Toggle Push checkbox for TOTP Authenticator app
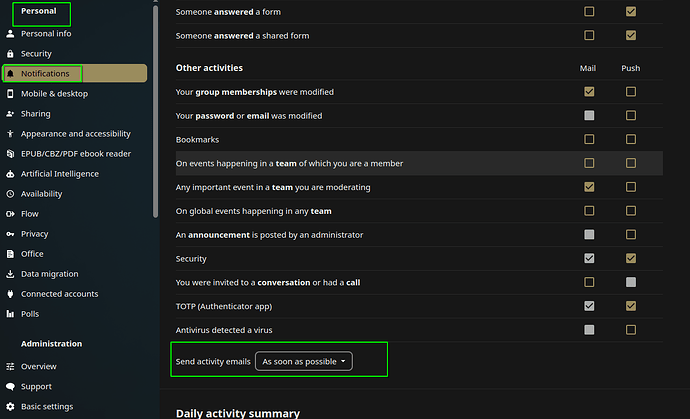690x419 pixels. 631,306
